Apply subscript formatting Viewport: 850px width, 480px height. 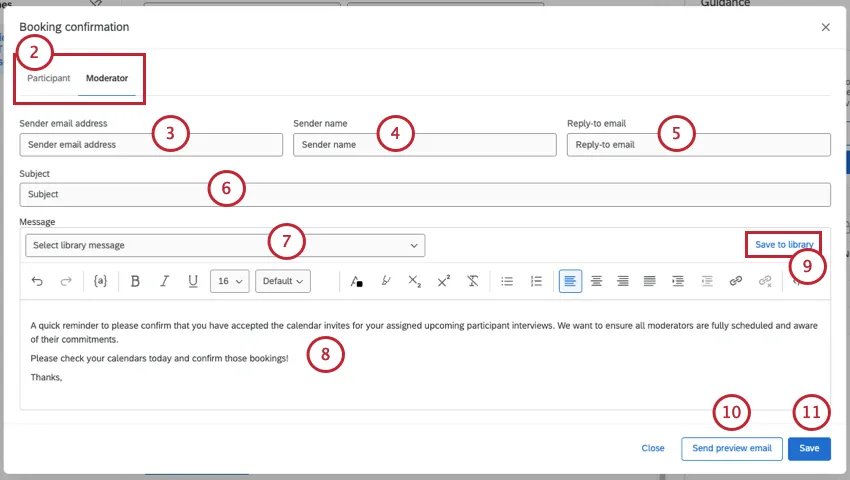(x=414, y=281)
